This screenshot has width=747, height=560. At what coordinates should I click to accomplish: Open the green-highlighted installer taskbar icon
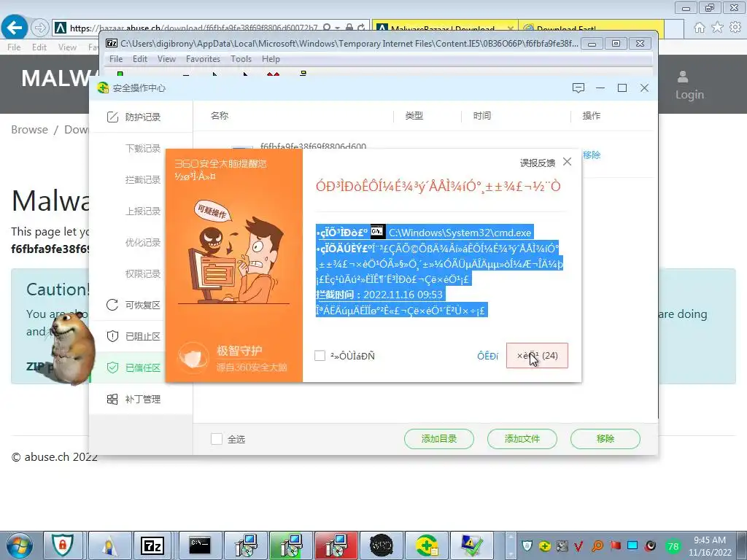[290, 545]
